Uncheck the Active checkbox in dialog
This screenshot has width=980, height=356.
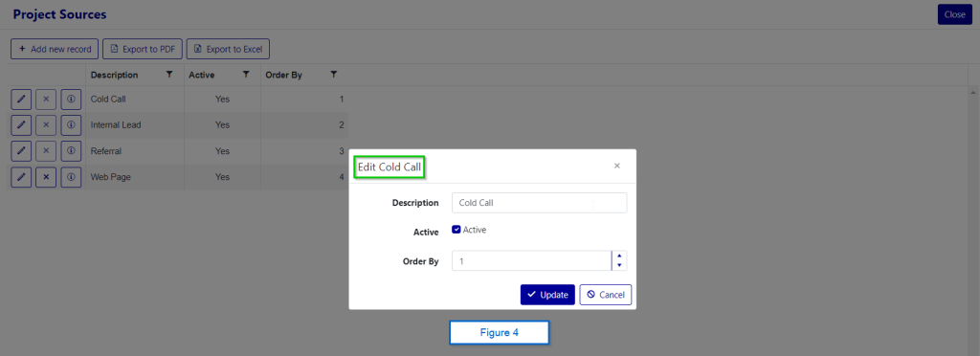[457, 230]
